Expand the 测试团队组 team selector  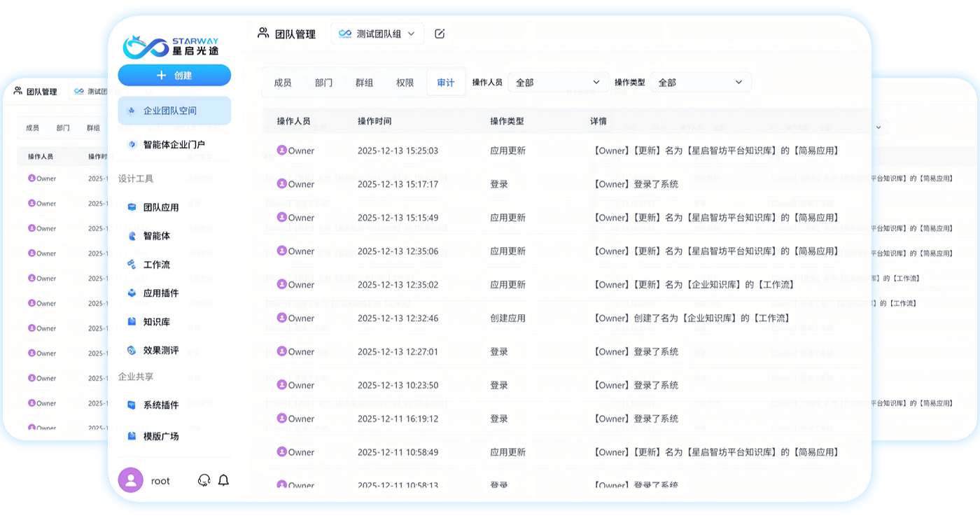pyautogui.click(x=377, y=33)
